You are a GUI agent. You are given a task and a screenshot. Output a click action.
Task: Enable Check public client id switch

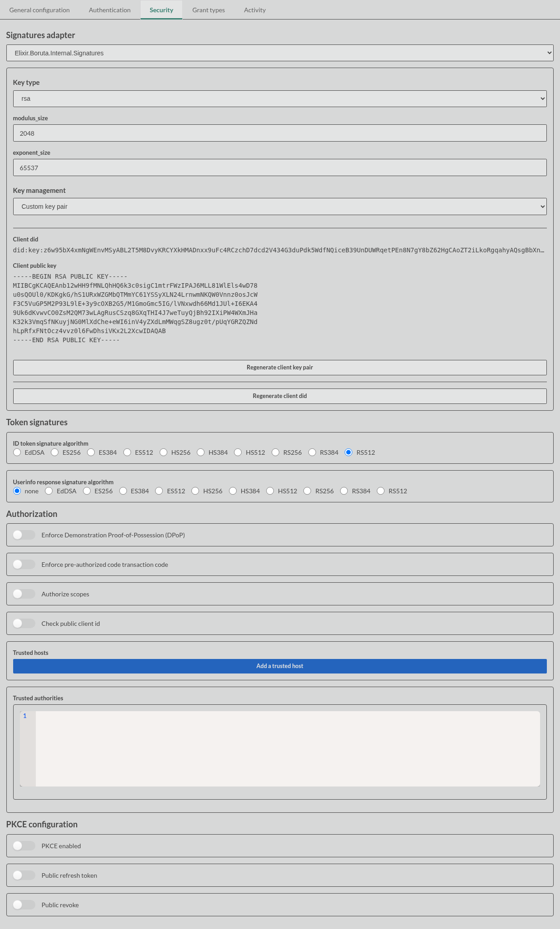(x=24, y=624)
